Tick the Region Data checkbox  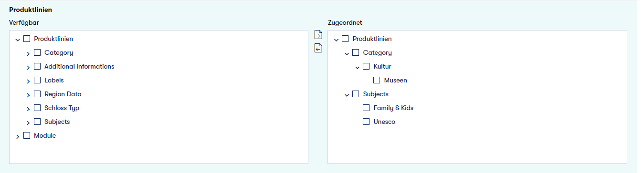(37, 94)
